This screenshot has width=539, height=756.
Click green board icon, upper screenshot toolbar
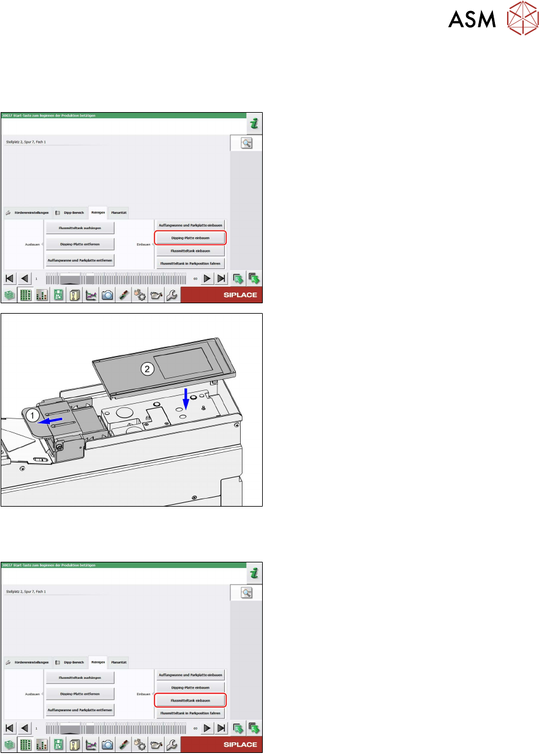click(58, 295)
